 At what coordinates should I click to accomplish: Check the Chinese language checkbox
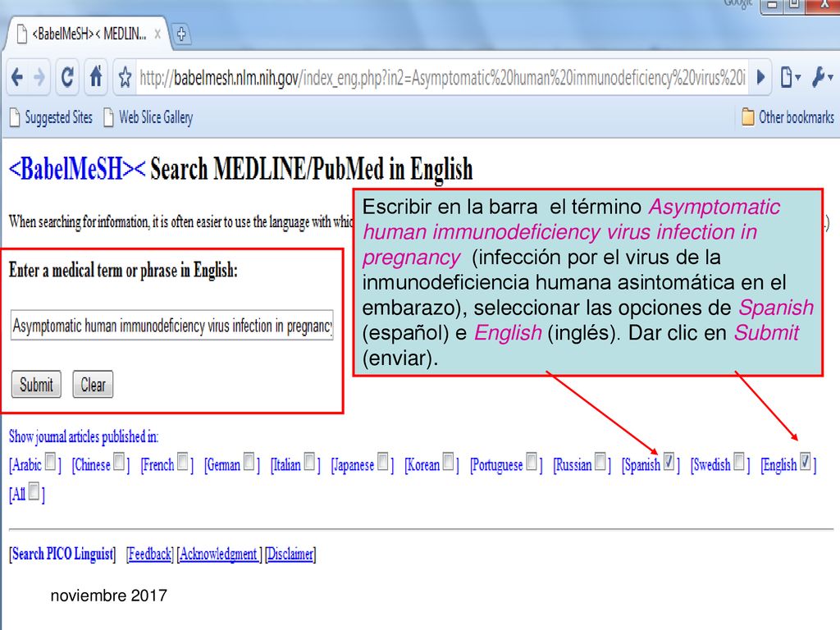click(x=119, y=461)
